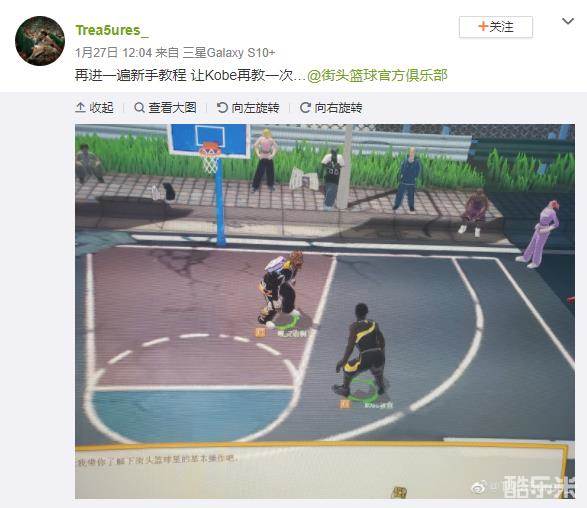Click the clockwise arrow icon for right rotation

point(305,108)
